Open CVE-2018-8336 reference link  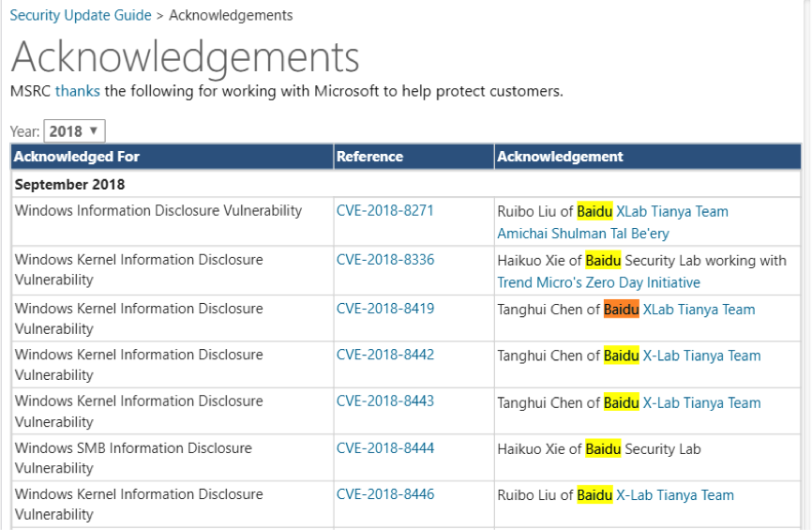point(384,260)
